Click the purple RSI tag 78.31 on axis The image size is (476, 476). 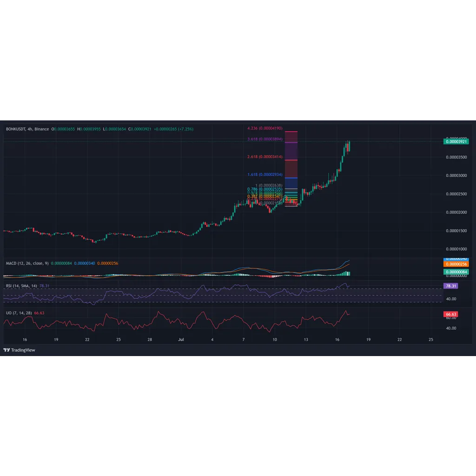(x=451, y=286)
